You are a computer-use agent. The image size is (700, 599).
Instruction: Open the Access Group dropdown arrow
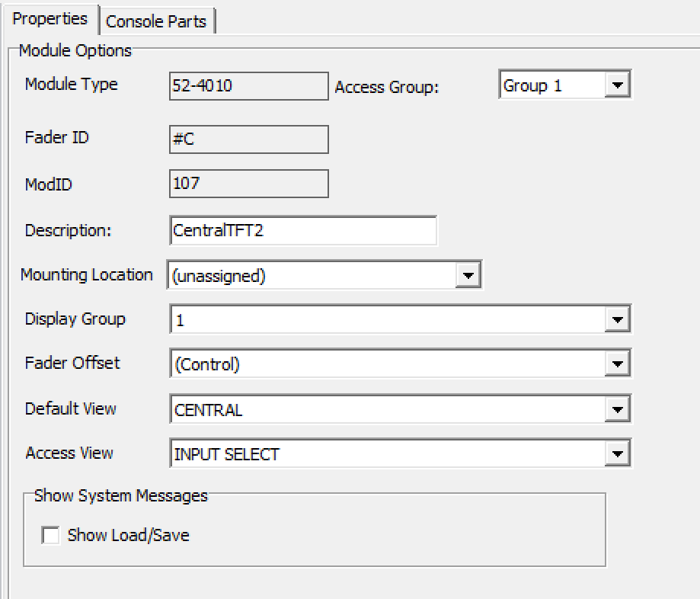point(617,85)
